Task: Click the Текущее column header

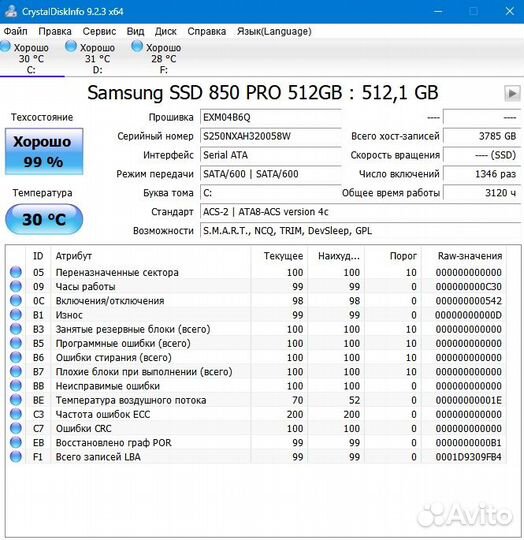Action: 279,256
